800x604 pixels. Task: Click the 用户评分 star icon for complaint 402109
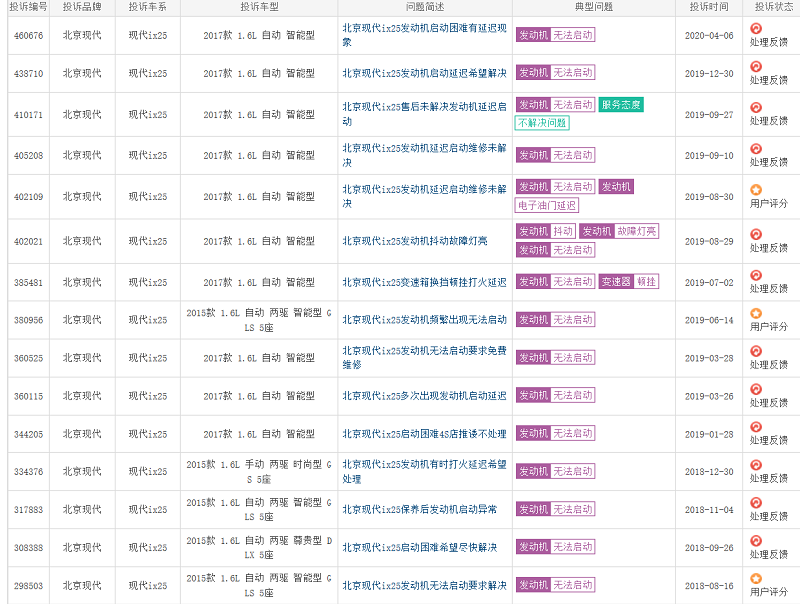756,190
